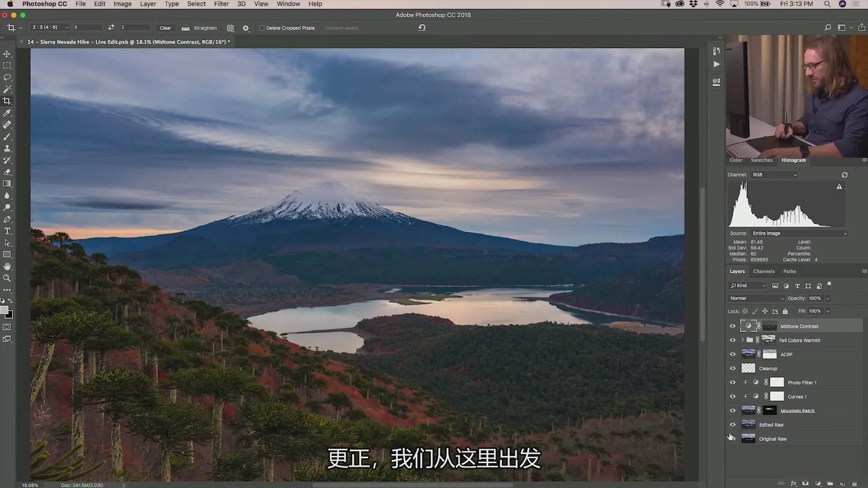Select the Zoom tool
Image resolution: width=868 pixels, height=488 pixels.
[8, 278]
